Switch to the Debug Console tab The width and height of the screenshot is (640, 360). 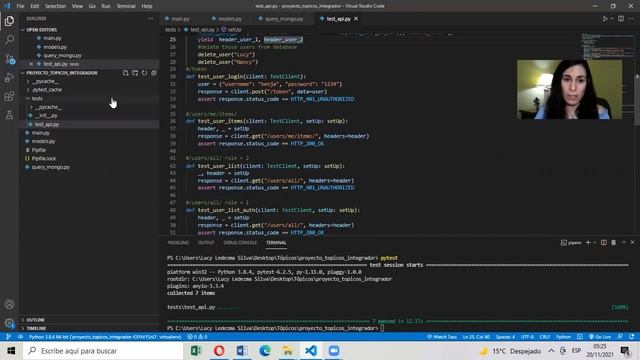240,242
